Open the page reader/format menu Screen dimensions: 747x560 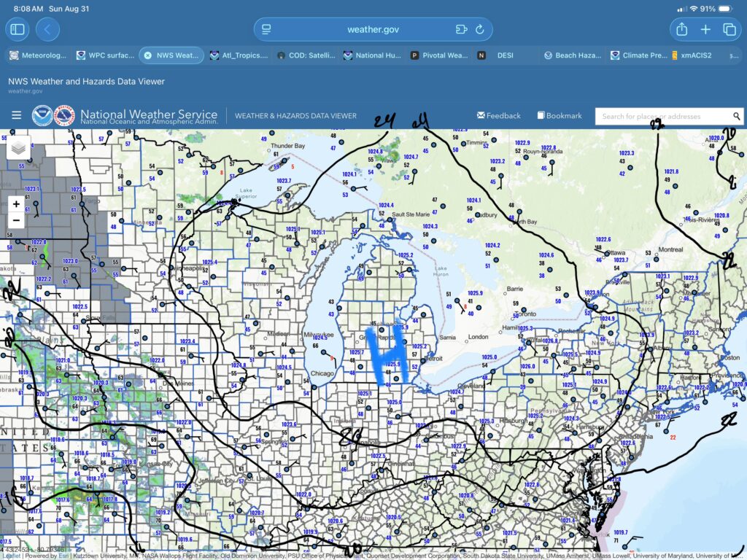[x=266, y=29]
